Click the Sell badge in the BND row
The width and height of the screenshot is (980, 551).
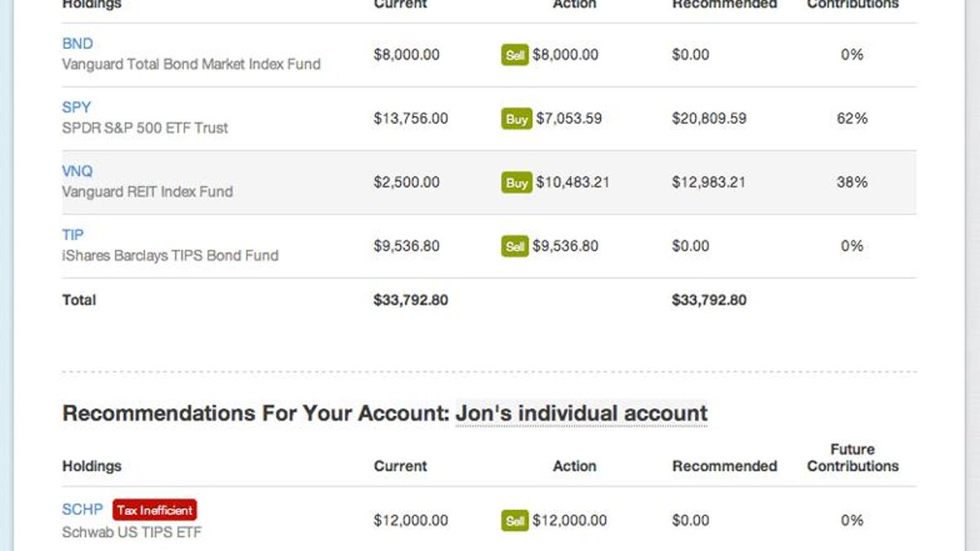pyautogui.click(x=515, y=56)
